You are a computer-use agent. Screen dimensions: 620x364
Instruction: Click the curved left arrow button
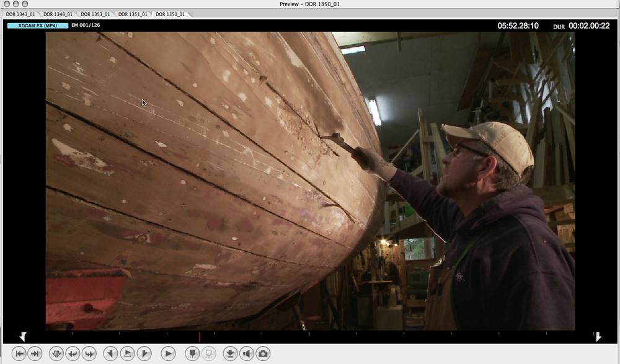pyautogui.click(x=73, y=353)
